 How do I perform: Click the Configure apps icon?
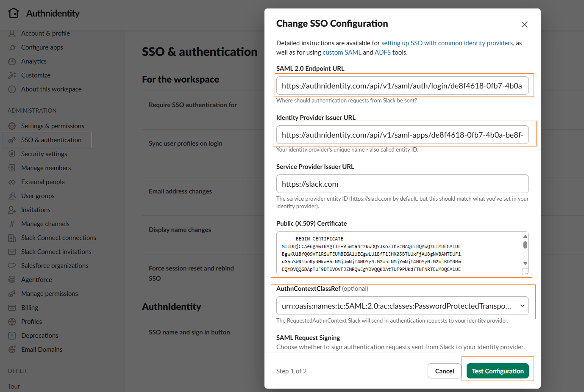tap(12, 47)
